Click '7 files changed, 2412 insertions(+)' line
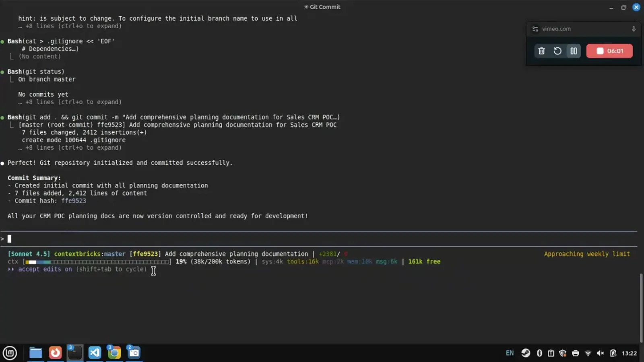The height and width of the screenshot is (362, 644). click(x=84, y=132)
